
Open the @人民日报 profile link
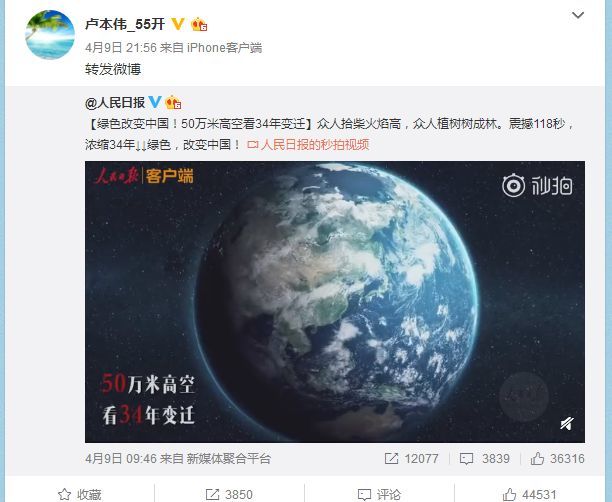[115, 103]
